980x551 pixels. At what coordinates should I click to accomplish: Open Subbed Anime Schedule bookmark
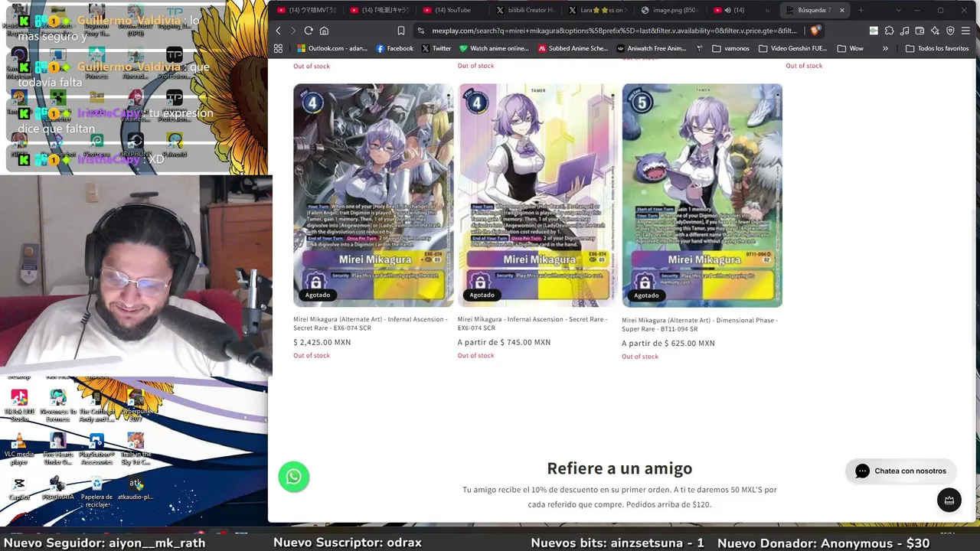[x=573, y=48]
